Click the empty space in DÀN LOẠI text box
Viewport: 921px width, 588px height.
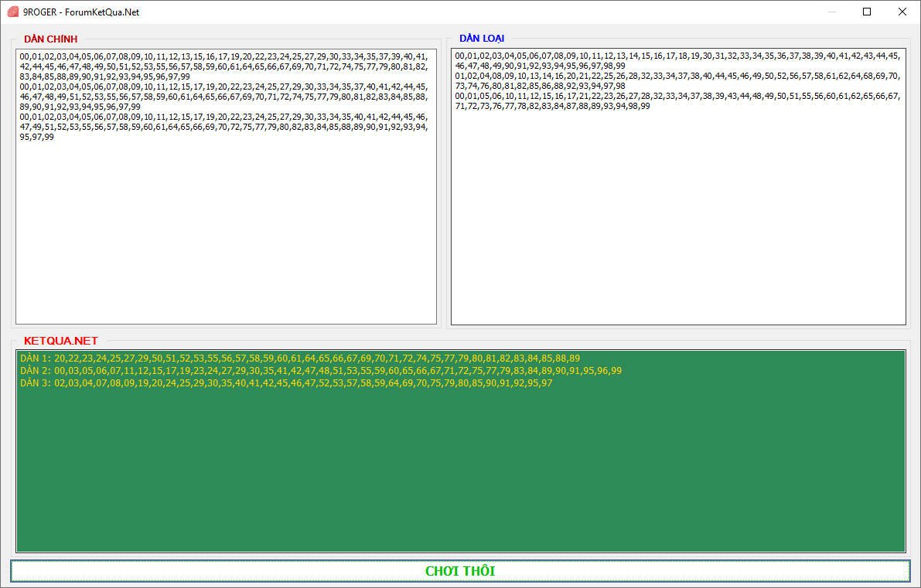pyautogui.click(x=677, y=224)
